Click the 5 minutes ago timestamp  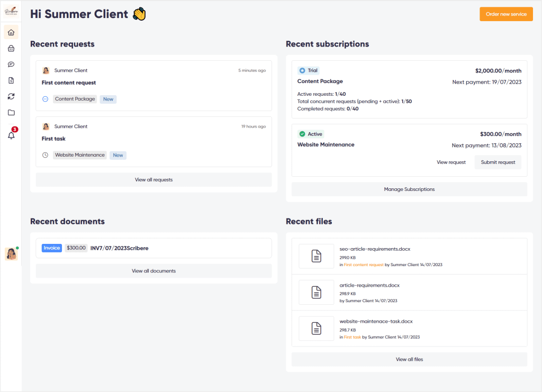click(x=252, y=70)
